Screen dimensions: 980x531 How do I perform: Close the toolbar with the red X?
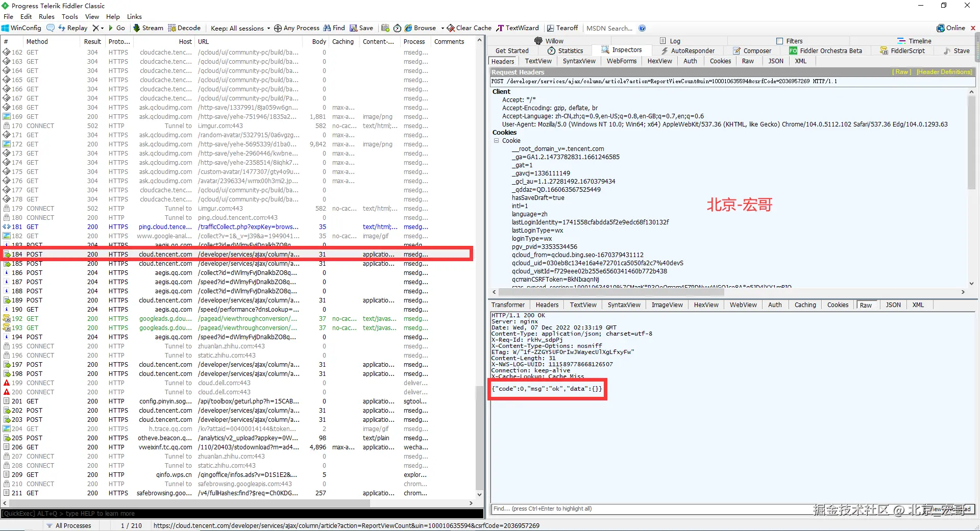[973, 28]
